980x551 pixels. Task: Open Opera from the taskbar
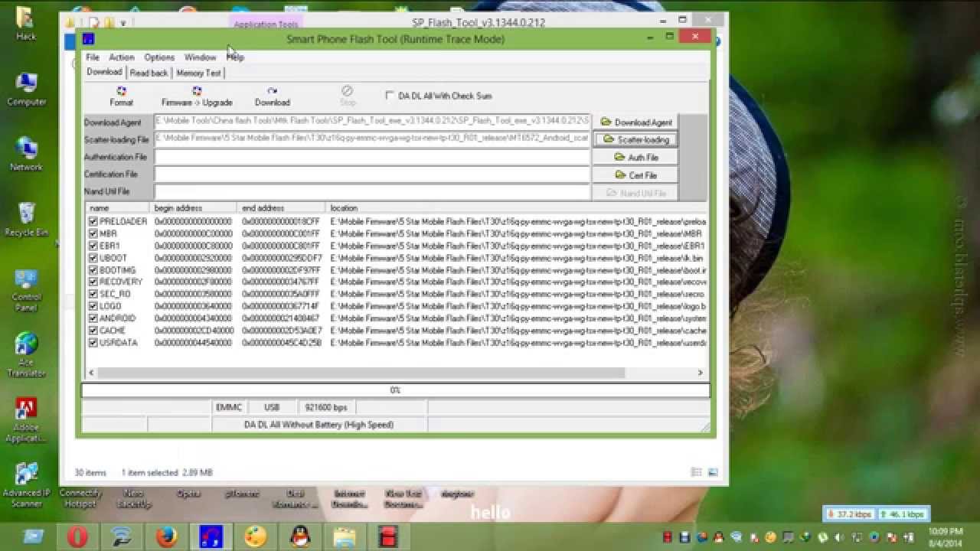tap(77, 536)
